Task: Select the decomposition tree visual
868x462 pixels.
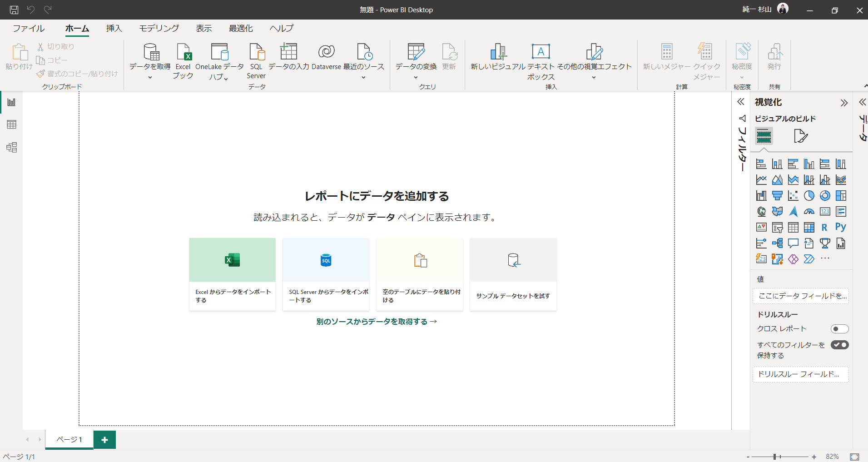Action: 777,243
